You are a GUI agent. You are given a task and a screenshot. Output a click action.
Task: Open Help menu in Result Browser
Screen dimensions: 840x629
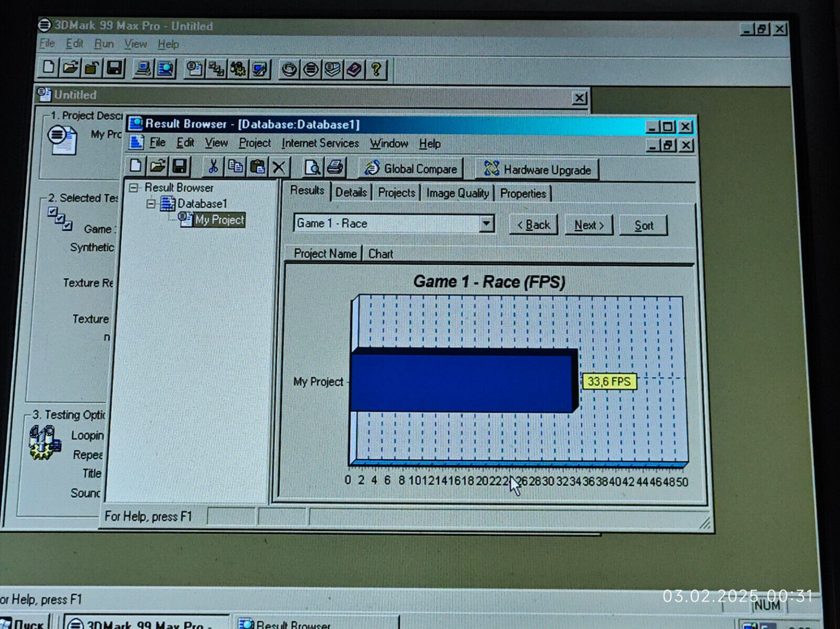[x=429, y=144]
